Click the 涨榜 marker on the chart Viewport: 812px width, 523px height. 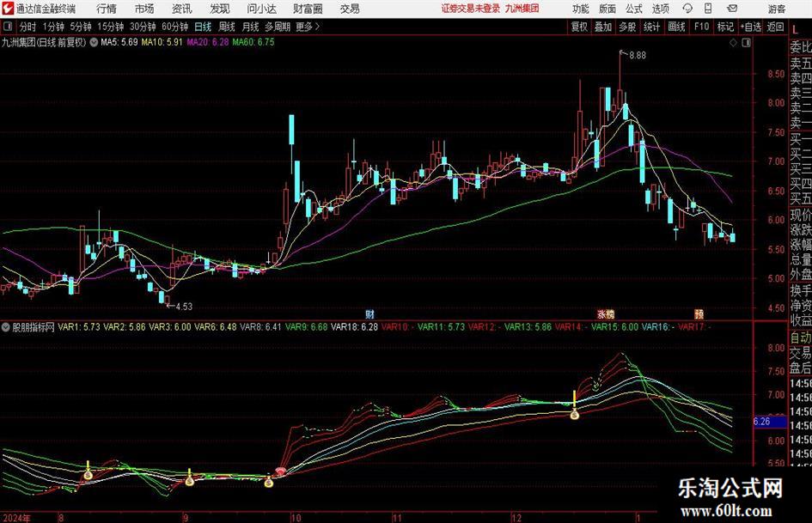click(x=606, y=313)
